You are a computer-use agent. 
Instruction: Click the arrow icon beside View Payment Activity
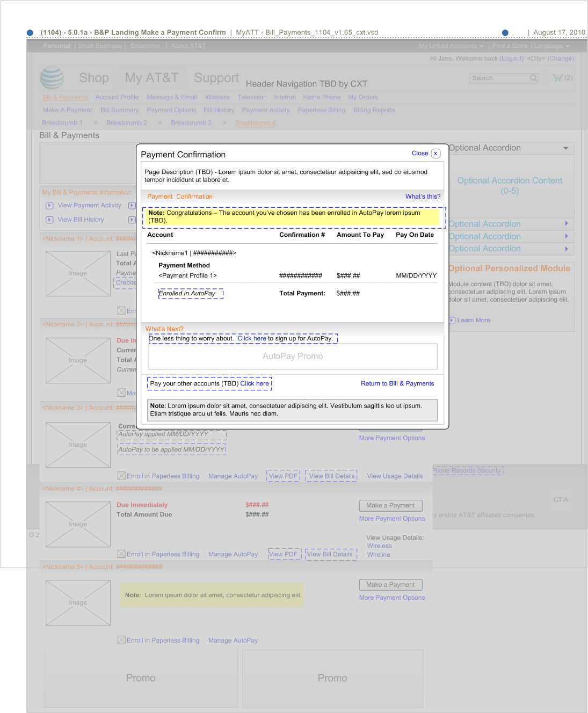point(49,206)
